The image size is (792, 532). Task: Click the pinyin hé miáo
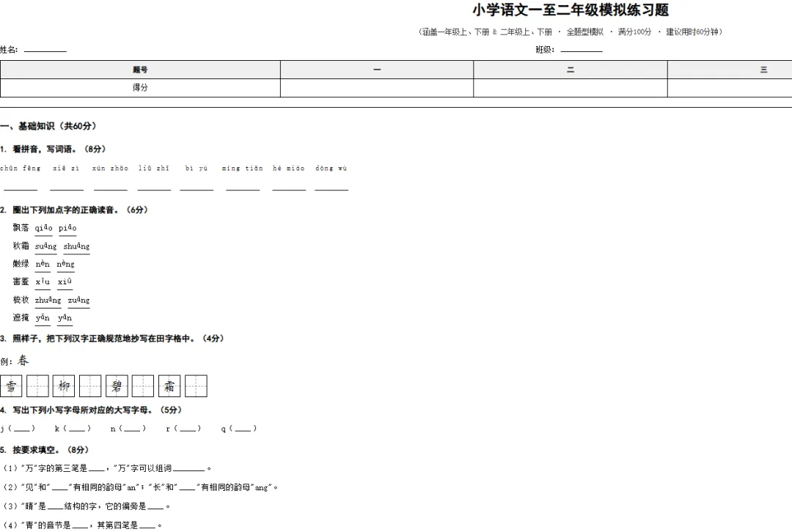click(288, 168)
